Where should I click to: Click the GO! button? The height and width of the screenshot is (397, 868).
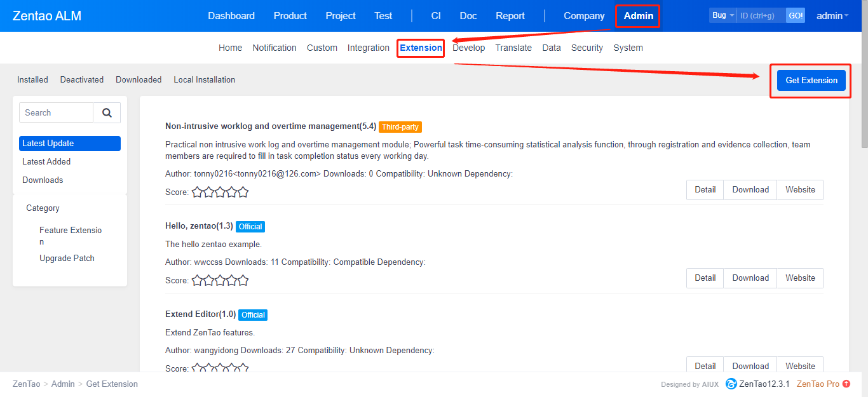pyautogui.click(x=796, y=15)
